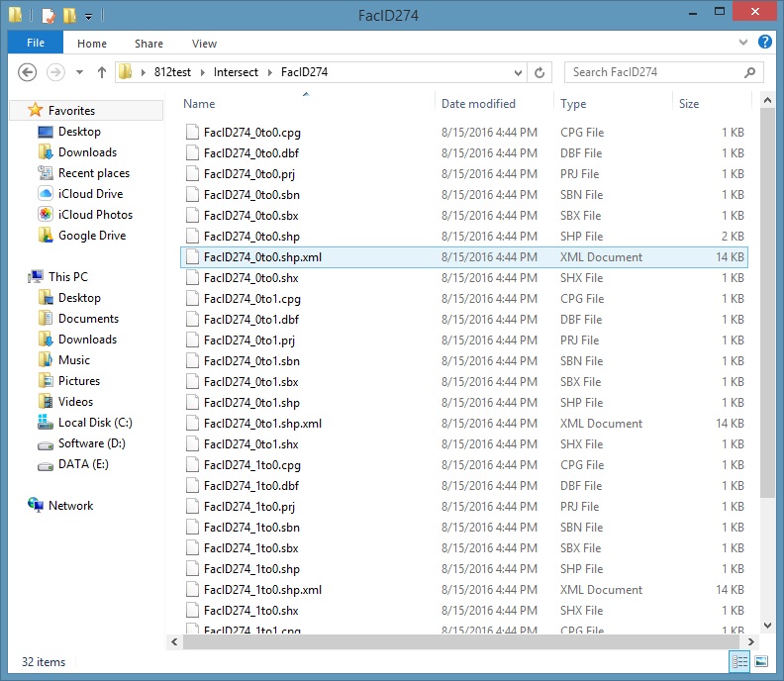
Task: Expand the ribbon with the chevron
Action: [x=743, y=42]
